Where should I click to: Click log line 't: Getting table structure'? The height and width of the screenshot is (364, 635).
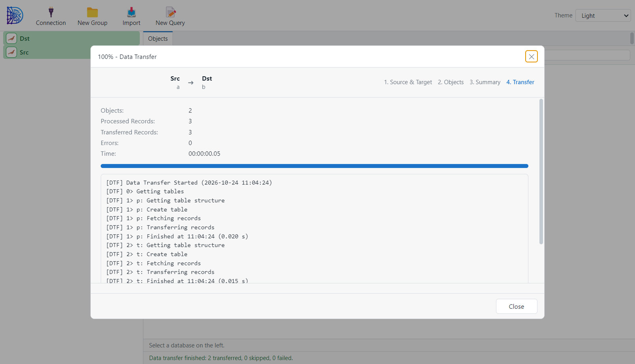pyautogui.click(x=165, y=245)
